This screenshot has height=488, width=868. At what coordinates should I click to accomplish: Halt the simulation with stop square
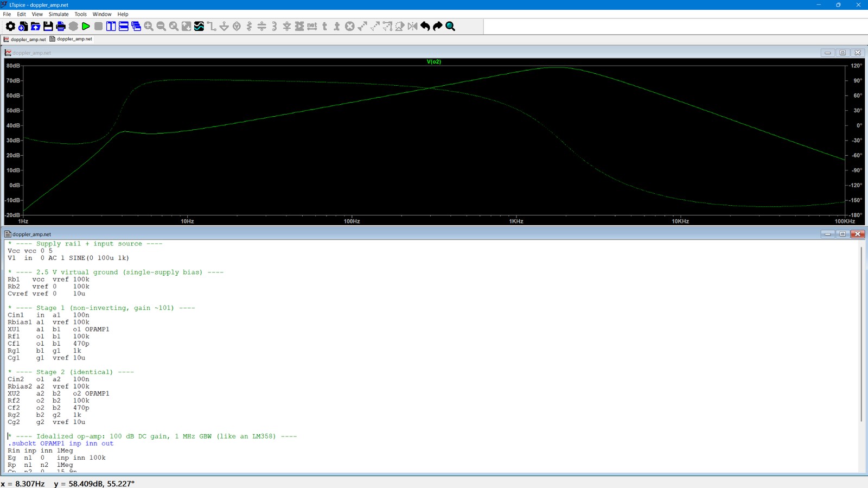pos(98,26)
